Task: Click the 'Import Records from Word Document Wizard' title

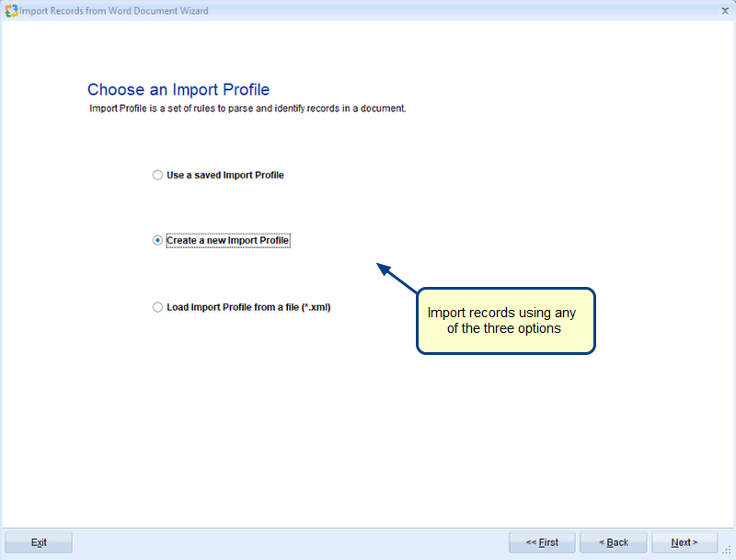Action: pyautogui.click(x=114, y=11)
